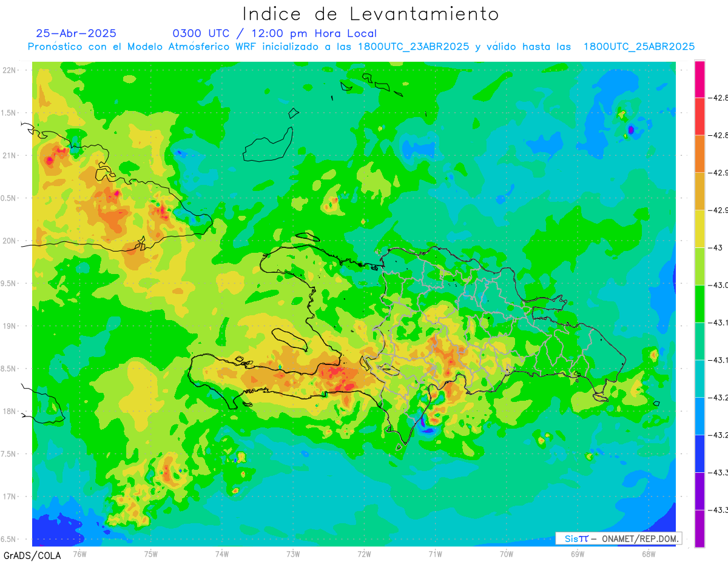Click the "72W" longitude label

click(364, 554)
